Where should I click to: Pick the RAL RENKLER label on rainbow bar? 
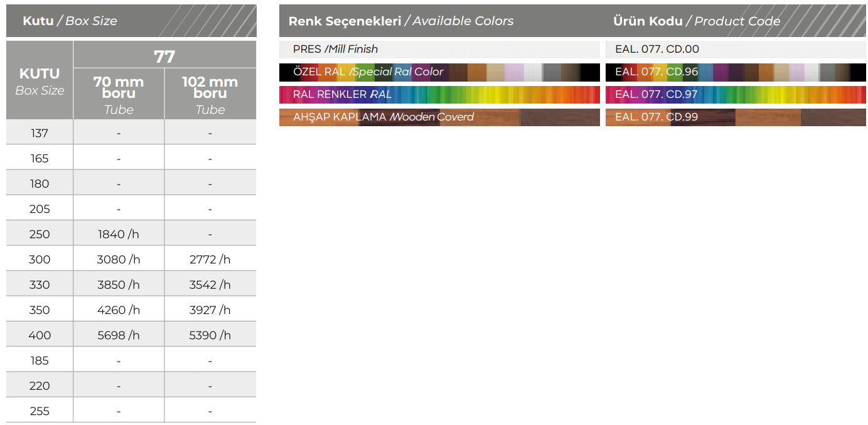point(342,94)
